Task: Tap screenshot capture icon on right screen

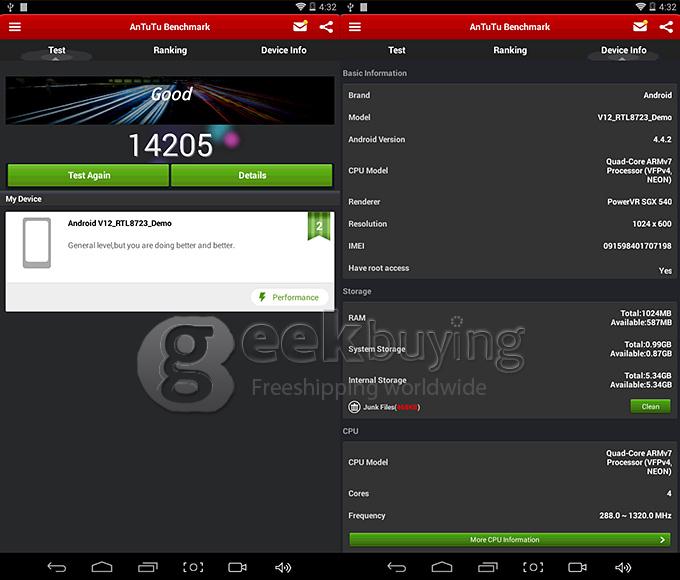Action: click(533, 567)
